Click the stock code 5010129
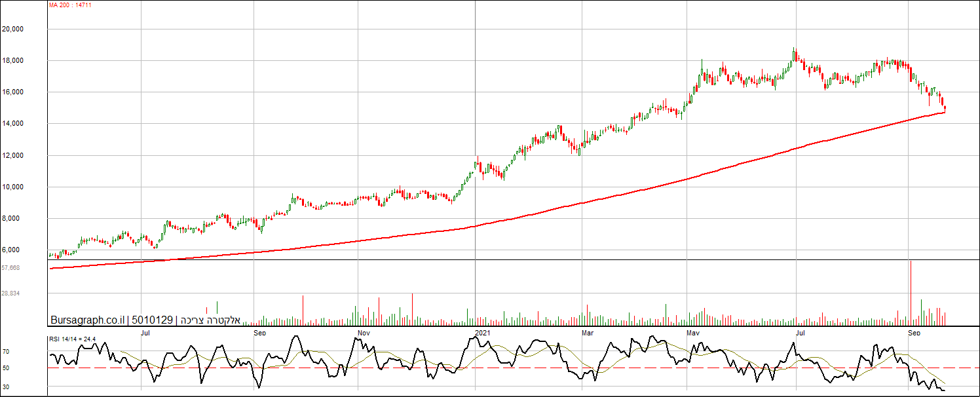Image resolution: width=980 pixels, height=397 pixels. point(152,320)
